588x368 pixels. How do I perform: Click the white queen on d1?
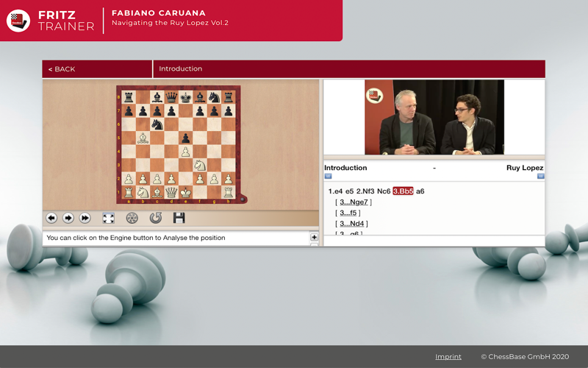point(171,193)
